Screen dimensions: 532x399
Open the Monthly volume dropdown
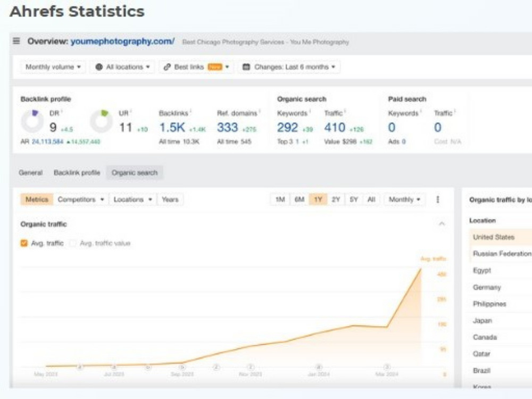(53, 67)
